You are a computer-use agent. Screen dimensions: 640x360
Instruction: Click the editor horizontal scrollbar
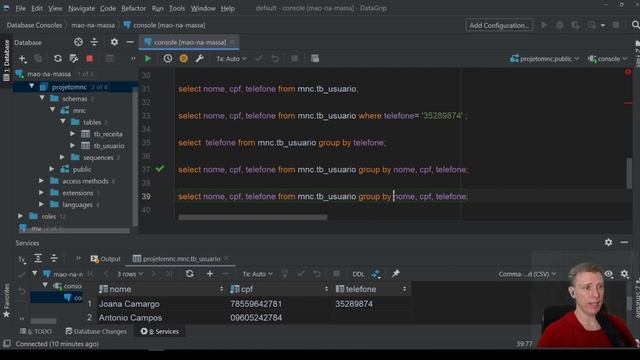(253, 218)
